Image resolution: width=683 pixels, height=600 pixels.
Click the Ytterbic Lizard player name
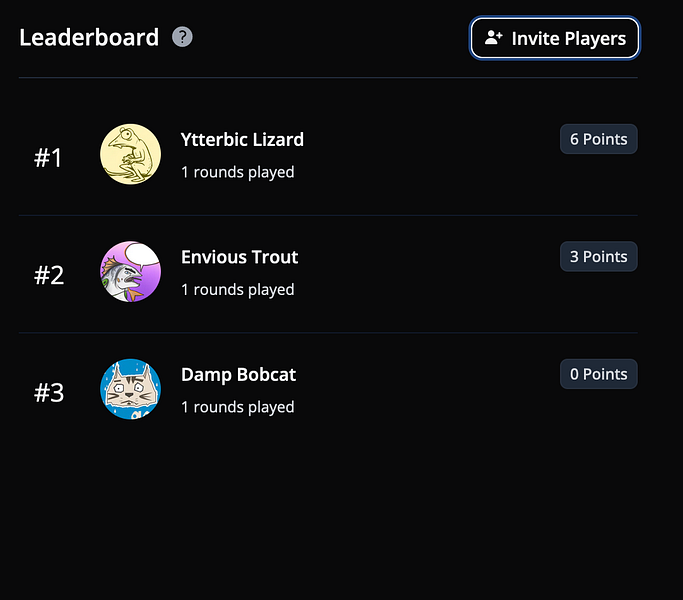coord(242,140)
